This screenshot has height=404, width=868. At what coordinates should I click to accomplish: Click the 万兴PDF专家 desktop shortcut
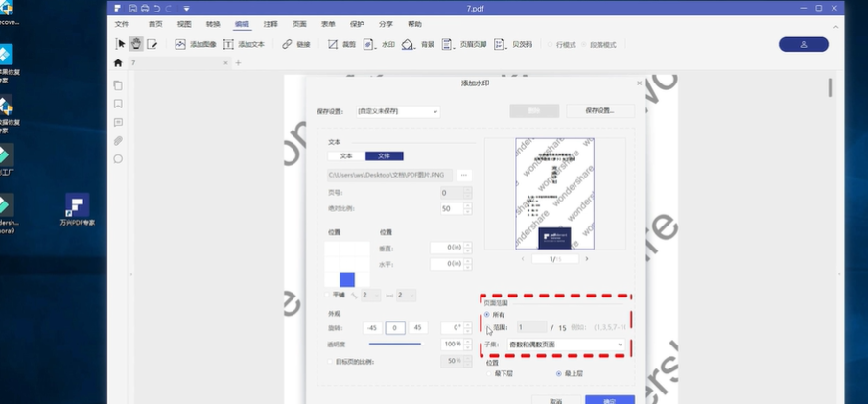pyautogui.click(x=77, y=209)
